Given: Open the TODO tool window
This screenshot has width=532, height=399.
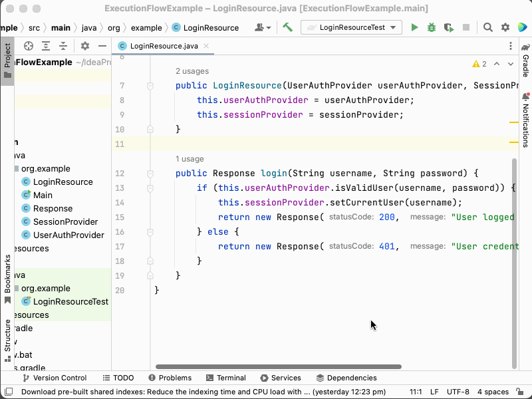Looking at the screenshot, I should 118,378.
